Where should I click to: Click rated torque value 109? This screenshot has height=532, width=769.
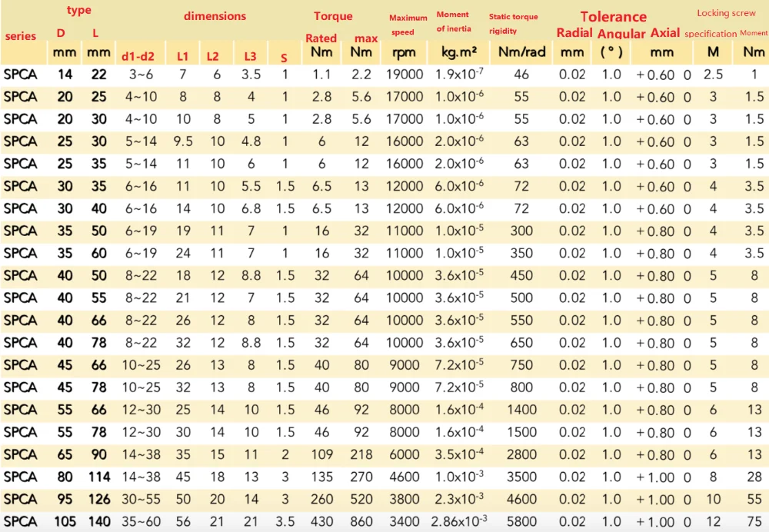[321, 454]
